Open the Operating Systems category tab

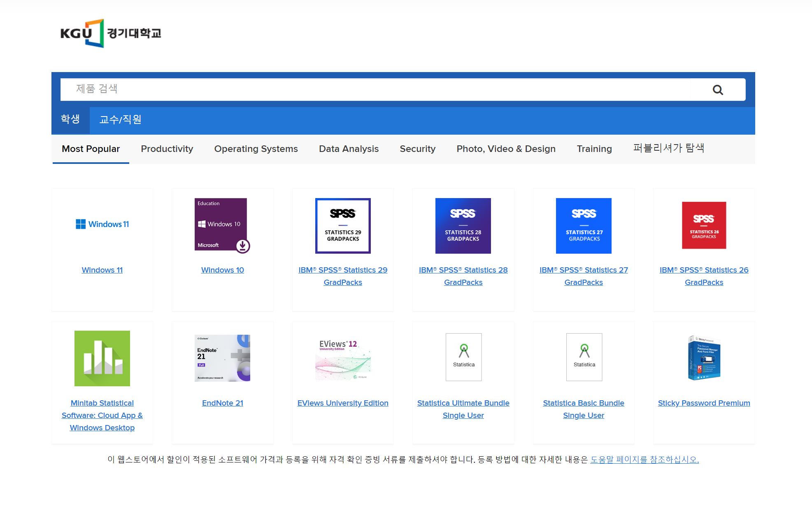click(256, 149)
